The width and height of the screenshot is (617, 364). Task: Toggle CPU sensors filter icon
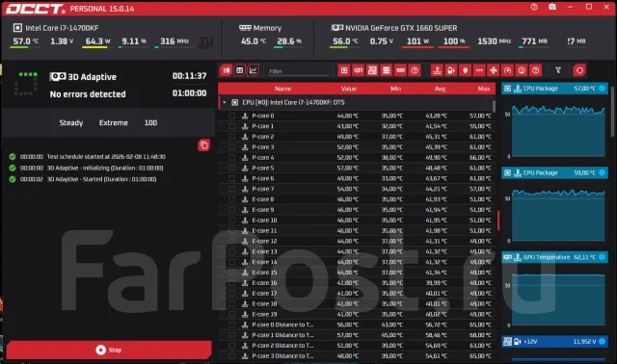pos(344,70)
